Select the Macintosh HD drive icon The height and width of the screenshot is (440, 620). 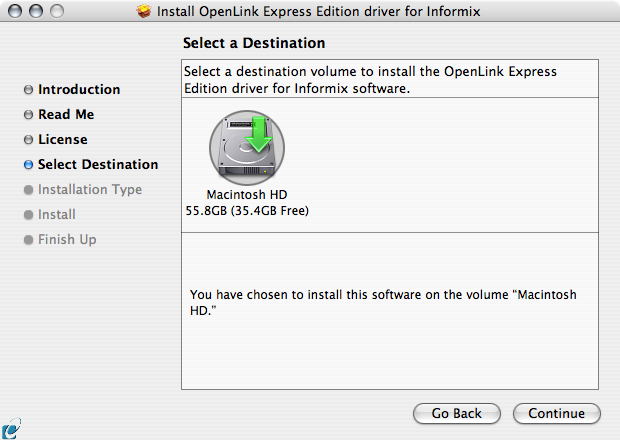coord(247,147)
